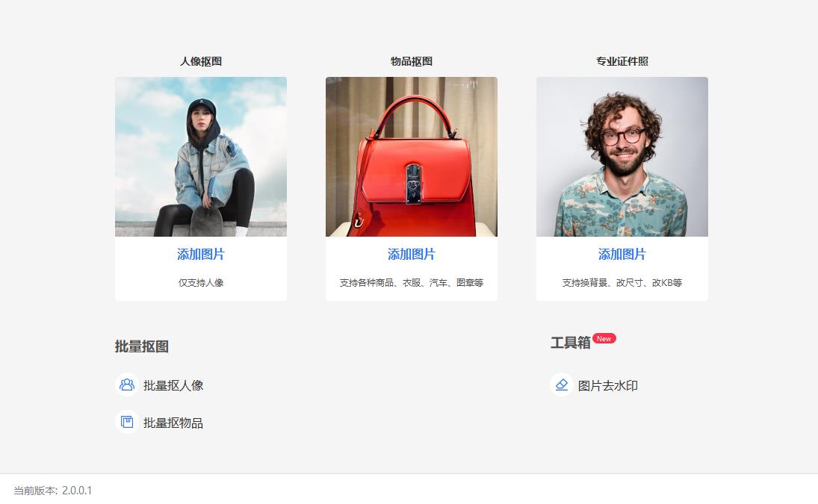Click the 物品抠图 heading
Screen dimensions: 818x504
412,61
